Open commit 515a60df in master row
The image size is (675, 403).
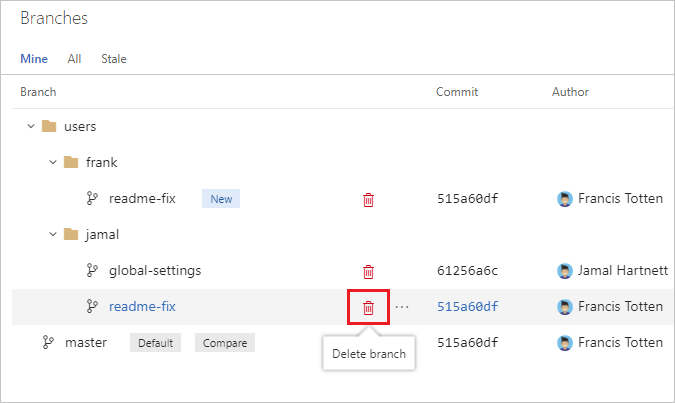(x=468, y=343)
